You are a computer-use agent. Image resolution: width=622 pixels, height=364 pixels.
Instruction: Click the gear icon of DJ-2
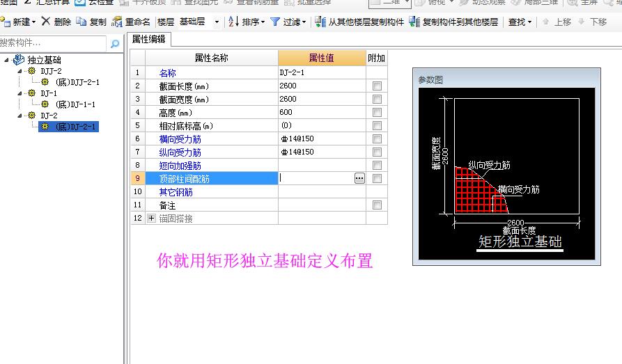tap(32, 116)
